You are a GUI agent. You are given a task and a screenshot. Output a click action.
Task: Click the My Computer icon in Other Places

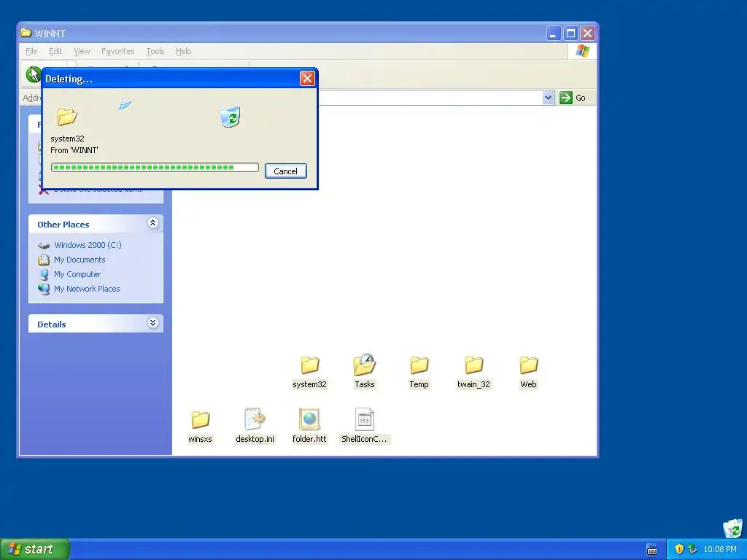pyautogui.click(x=44, y=274)
